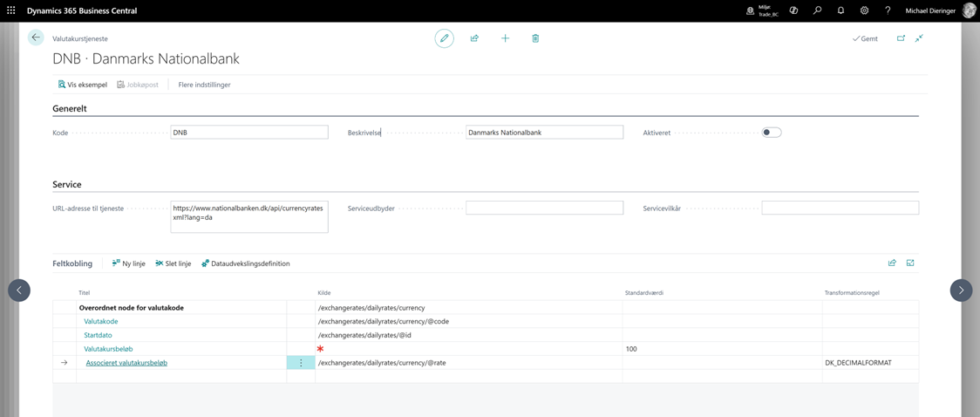The height and width of the screenshot is (417, 980).
Task: Click the trash delete icon
Action: (x=535, y=38)
